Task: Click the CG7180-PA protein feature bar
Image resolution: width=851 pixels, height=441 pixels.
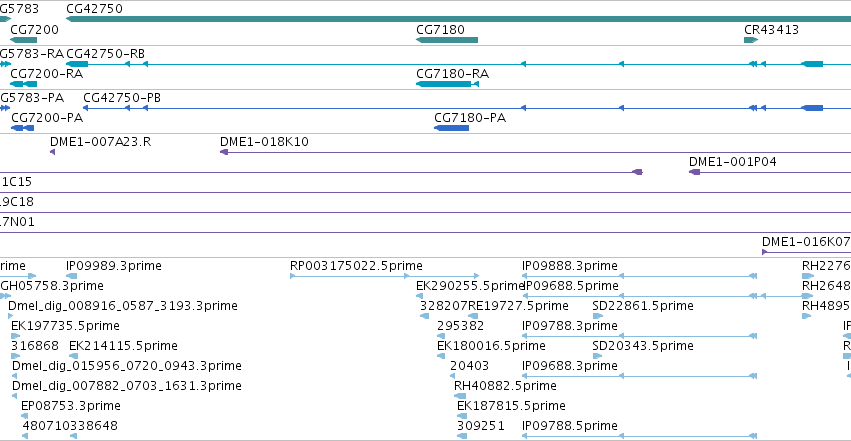Action: [451, 128]
